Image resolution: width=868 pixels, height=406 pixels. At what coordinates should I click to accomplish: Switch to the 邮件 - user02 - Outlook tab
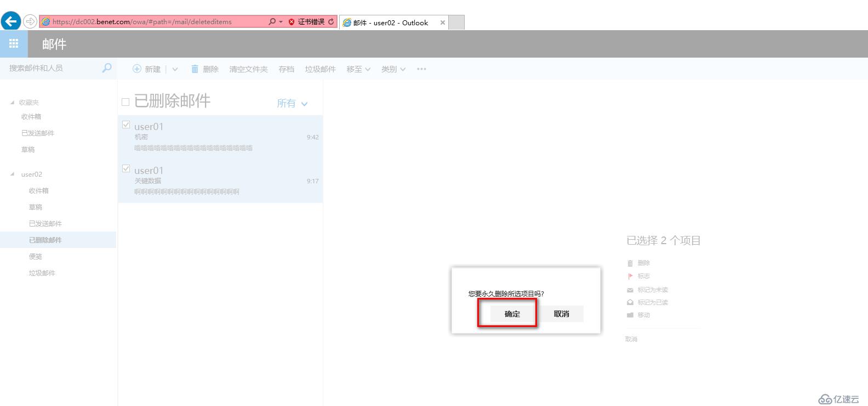point(390,22)
